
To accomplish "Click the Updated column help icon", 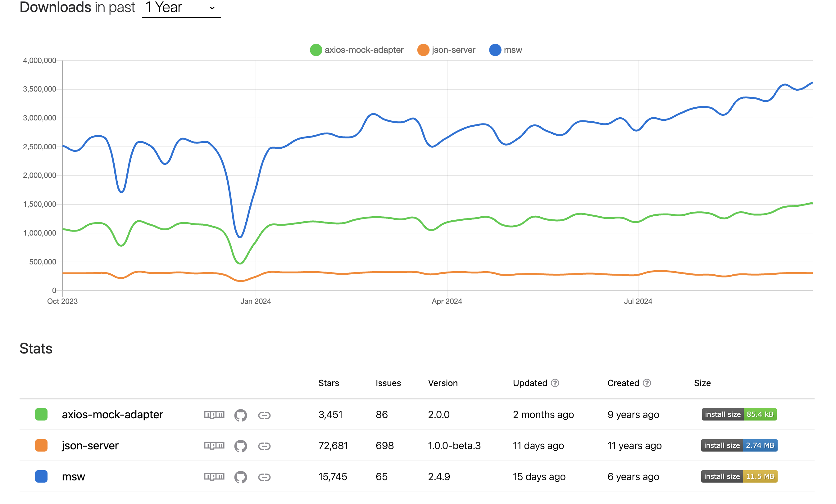I will click(x=555, y=383).
